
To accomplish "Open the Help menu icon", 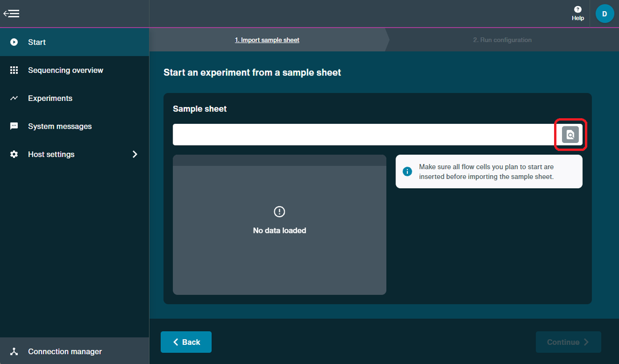I will tap(578, 9).
